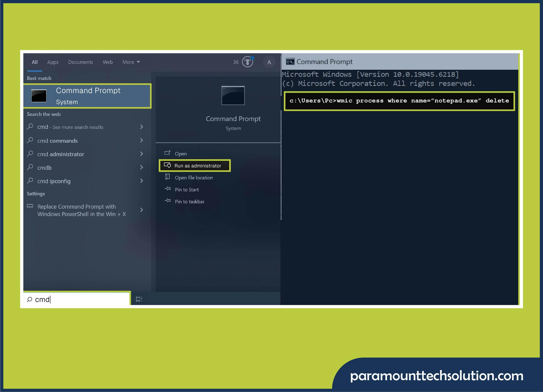This screenshot has height=392, width=543.
Task: Click Pin to Start
Action: point(187,189)
